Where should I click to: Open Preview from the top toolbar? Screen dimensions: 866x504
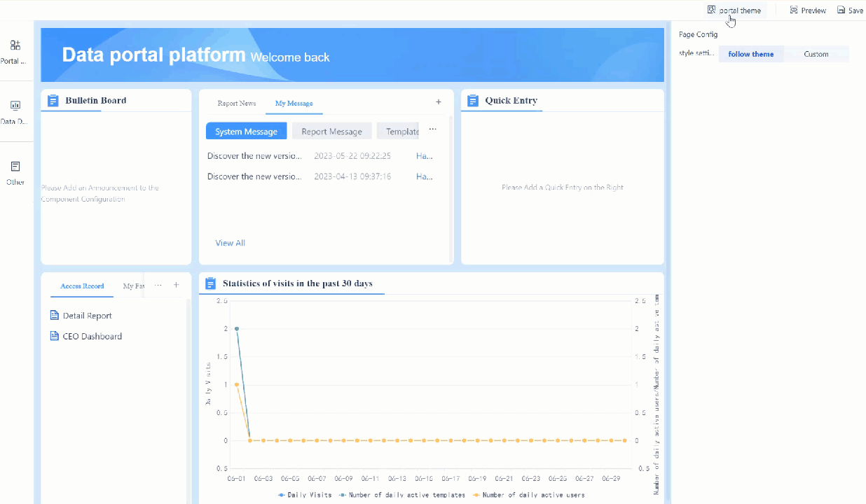(x=807, y=10)
